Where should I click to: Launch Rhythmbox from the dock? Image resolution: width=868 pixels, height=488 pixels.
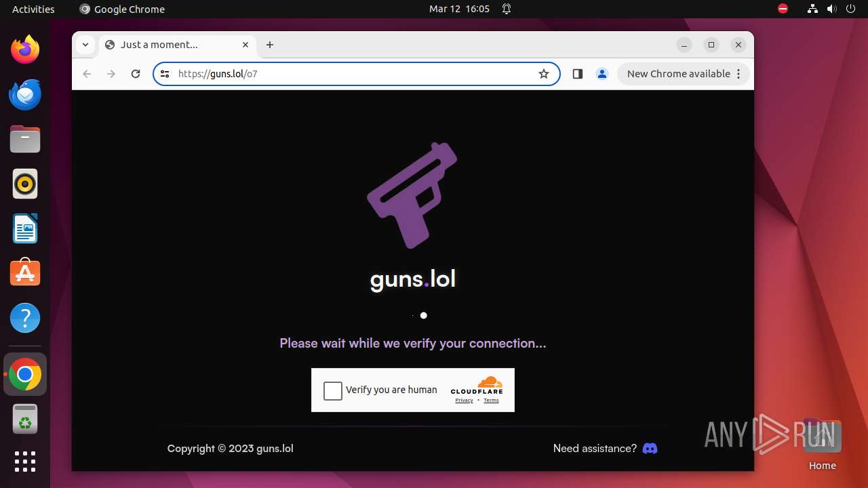point(25,184)
